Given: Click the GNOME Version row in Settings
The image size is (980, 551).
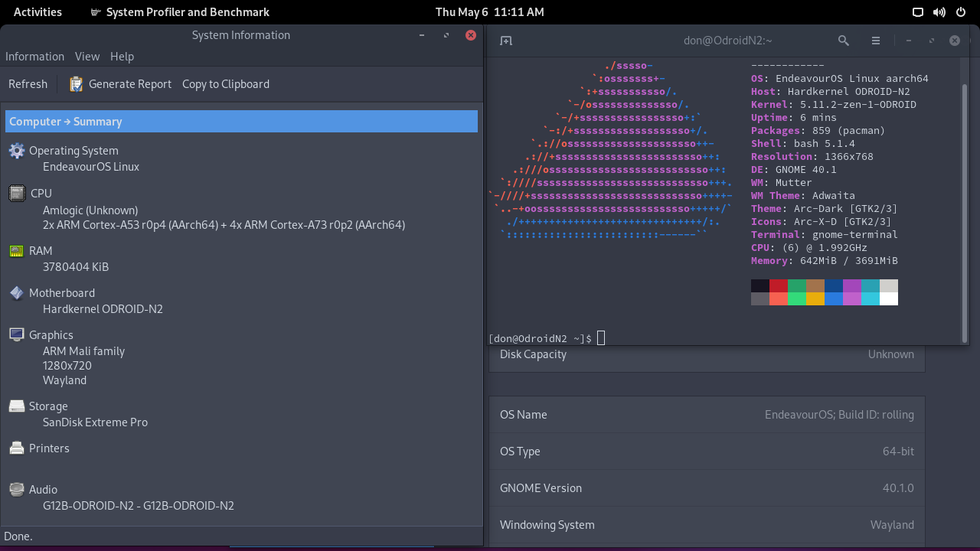Looking at the screenshot, I should [x=707, y=488].
